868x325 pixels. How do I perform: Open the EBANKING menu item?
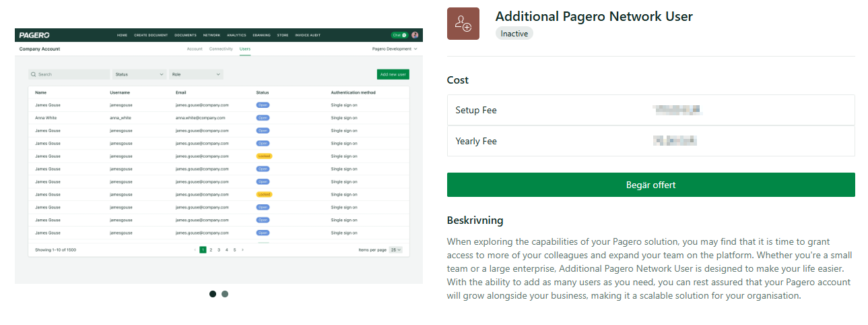[262, 35]
